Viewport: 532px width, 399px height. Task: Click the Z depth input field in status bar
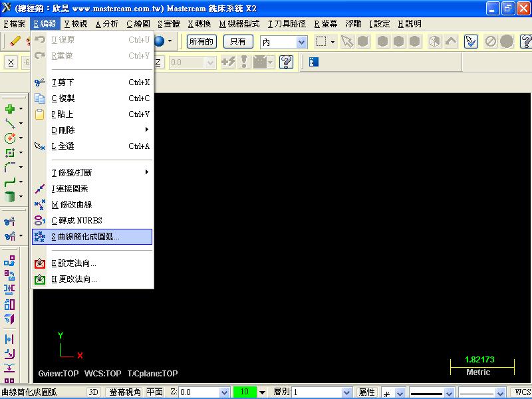pyautogui.click(x=199, y=392)
